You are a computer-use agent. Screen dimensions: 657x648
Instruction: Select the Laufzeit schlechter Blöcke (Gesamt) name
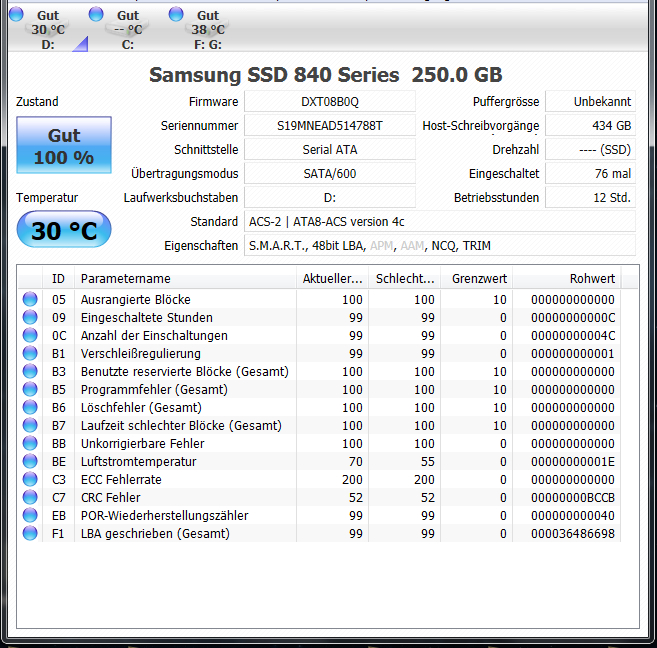point(181,426)
